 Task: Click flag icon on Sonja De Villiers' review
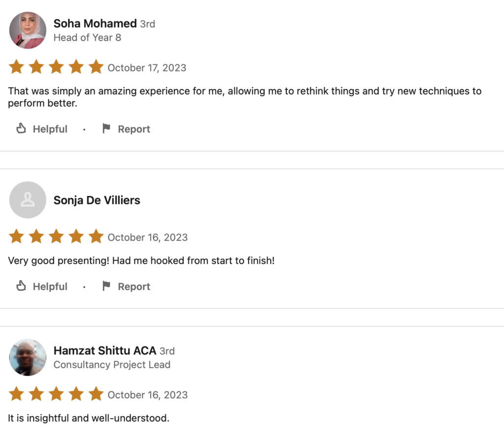[106, 286]
